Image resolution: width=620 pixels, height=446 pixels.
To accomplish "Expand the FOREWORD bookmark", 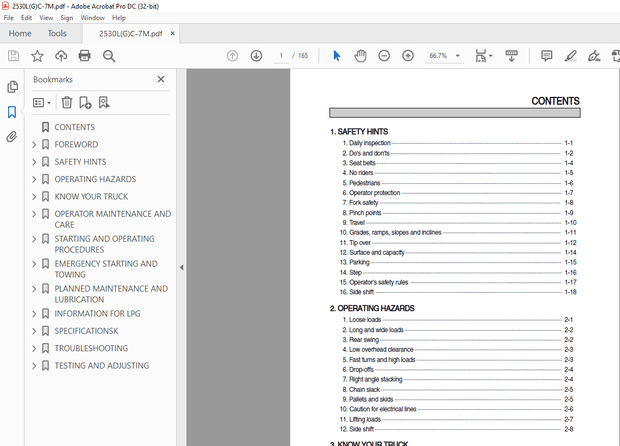I will coord(34,145).
